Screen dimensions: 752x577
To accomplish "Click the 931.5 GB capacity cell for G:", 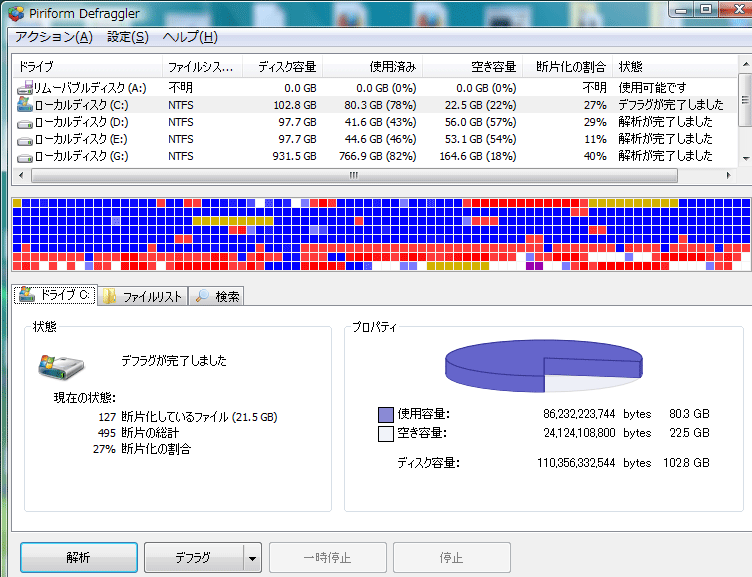I will click(x=294, y=156).
